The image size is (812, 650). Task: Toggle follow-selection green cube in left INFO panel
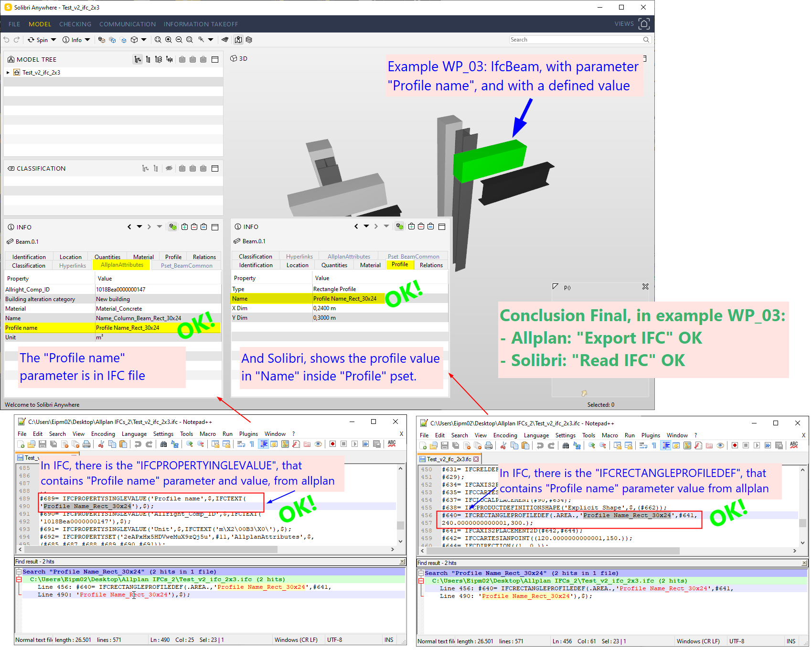point(173,227)
